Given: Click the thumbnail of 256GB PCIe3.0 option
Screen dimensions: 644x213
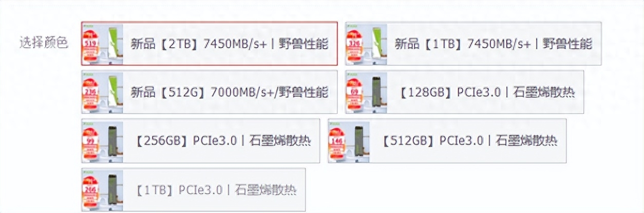Looking at the screenshot, I should click(103, 140).
